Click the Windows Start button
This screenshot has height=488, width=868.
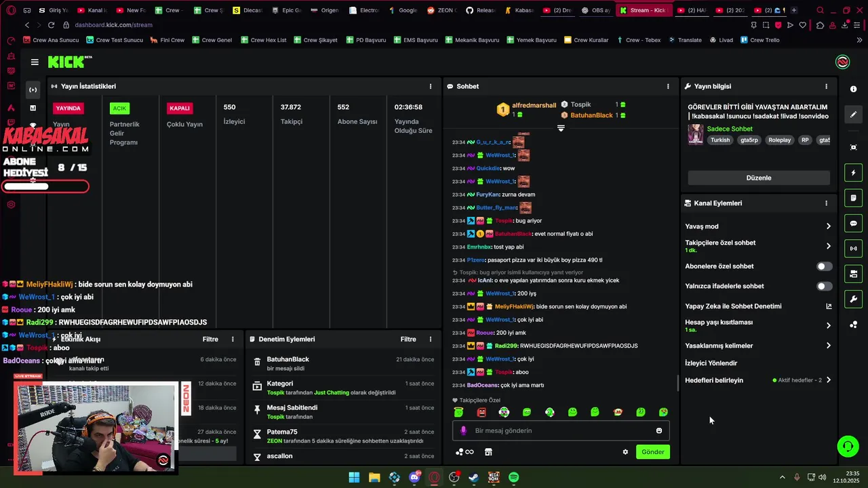[x=354, y=478]
